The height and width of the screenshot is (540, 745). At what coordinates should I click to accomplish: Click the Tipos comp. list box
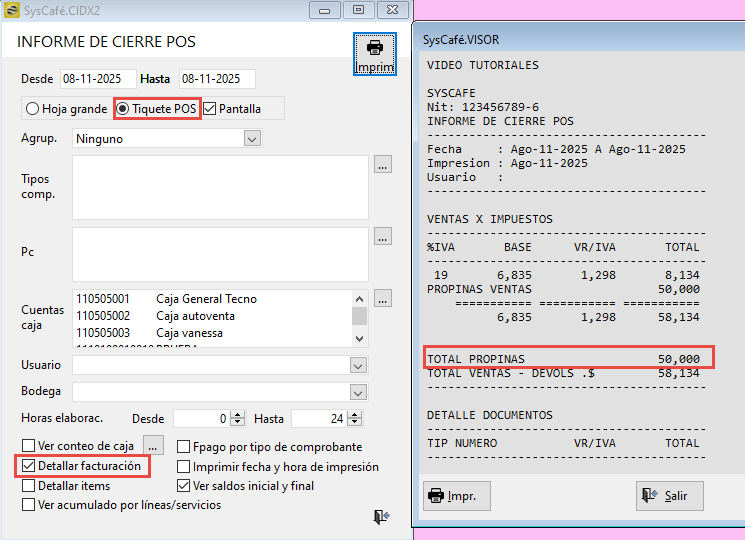click(x=220, y=188)
